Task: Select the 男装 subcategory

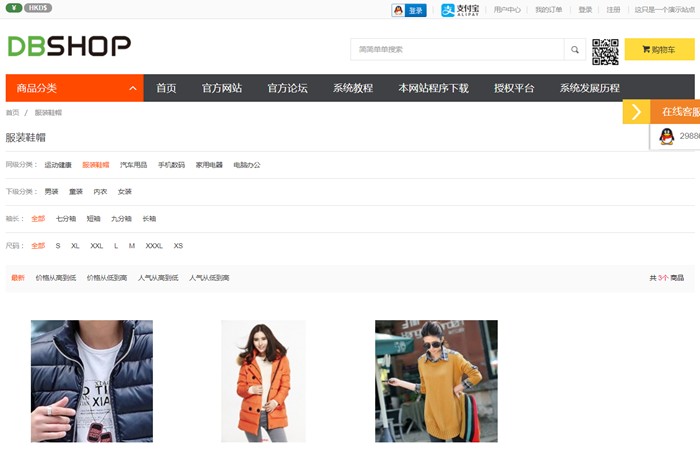Action: pos(51,191)
